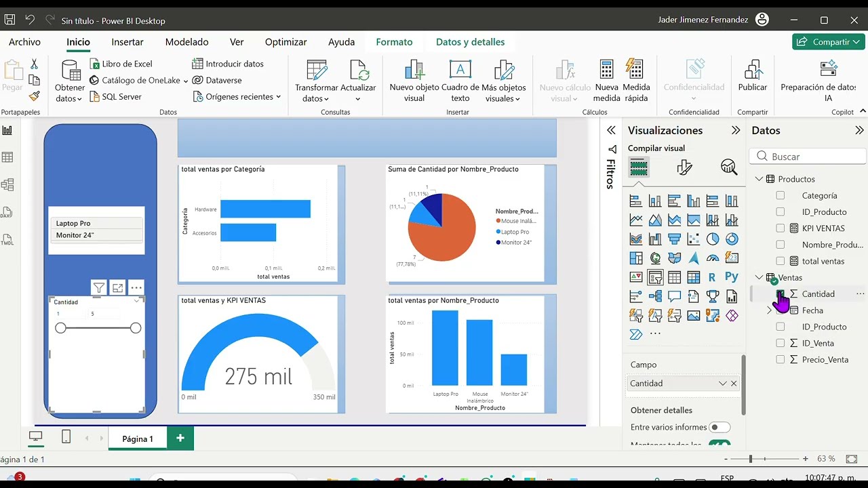Toggle the Entre varios informes switch

pos(719,427)
